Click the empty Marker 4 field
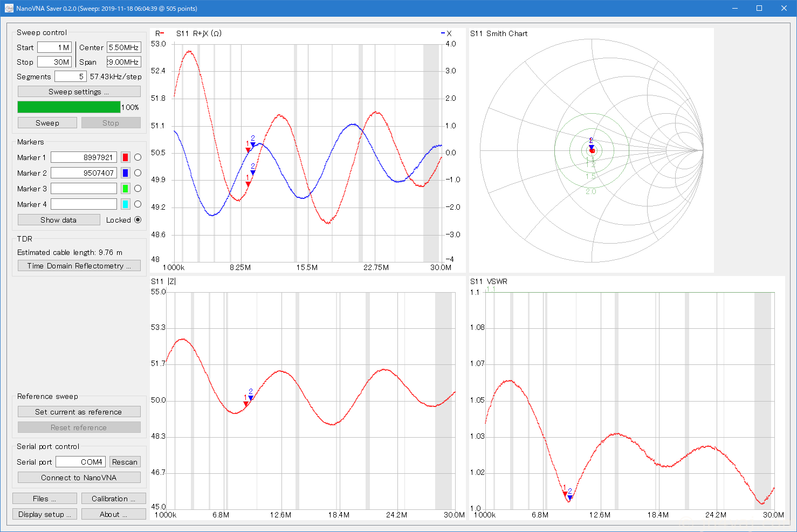This screenshot has width=797, height=532. [x=84, y=204]
